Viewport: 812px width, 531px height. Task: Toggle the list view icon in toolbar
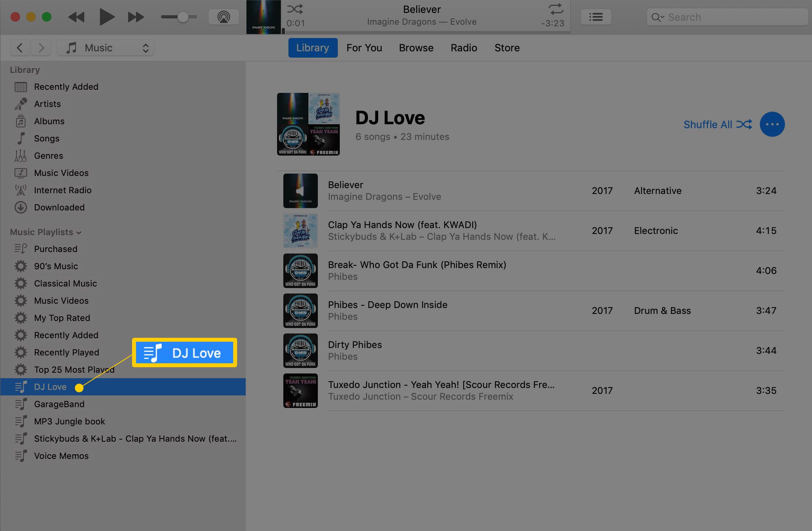tap(595, 16)
